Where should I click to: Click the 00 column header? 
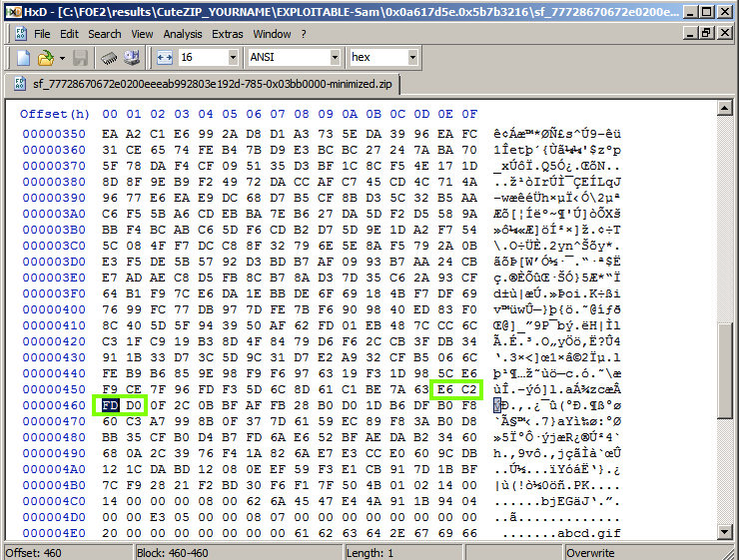(x=110, y=114)
